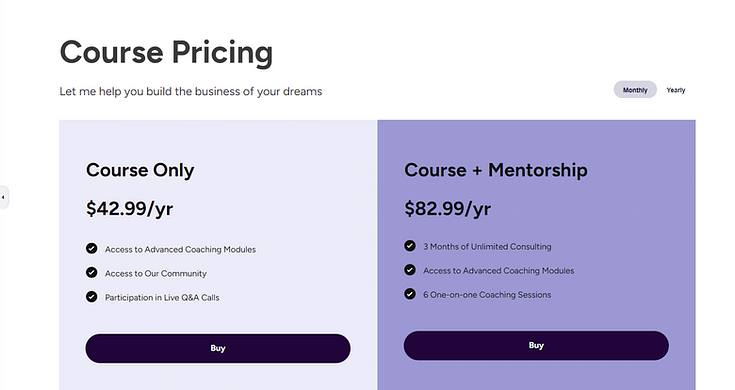Viewport: 735px width, 390px height.
Task: Click Participation in Live Q&A Calls text
Action: click(162, 297)
